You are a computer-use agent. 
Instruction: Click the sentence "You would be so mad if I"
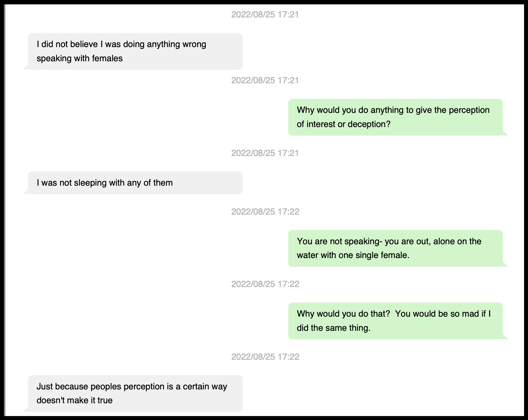click(x=443, y=314)
